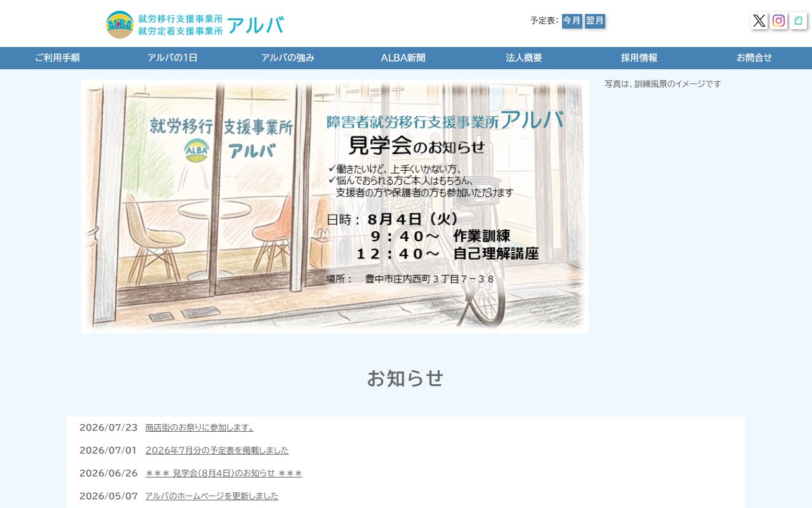
Task: Open アルバの強み menu item
Action: pos(288,58)
